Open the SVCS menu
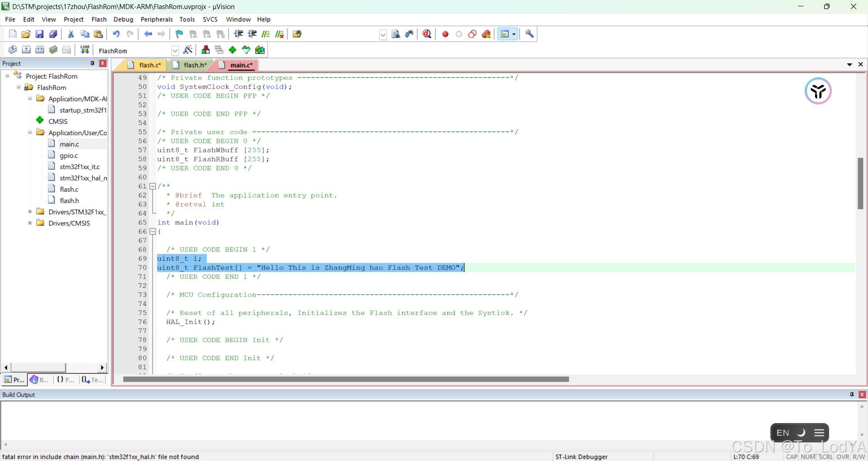This screenshot has height=461, width=868. point(210,19)
